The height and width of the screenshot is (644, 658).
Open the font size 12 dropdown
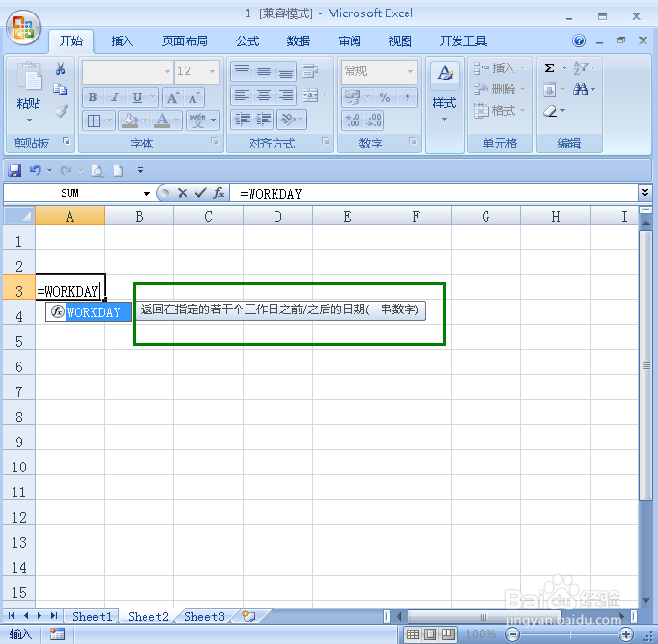coord(212,71)
